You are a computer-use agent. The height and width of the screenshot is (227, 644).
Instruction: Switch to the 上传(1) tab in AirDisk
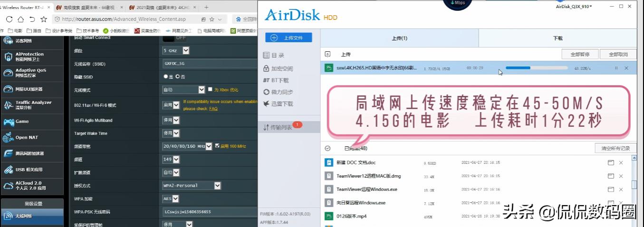click(399, 38)
